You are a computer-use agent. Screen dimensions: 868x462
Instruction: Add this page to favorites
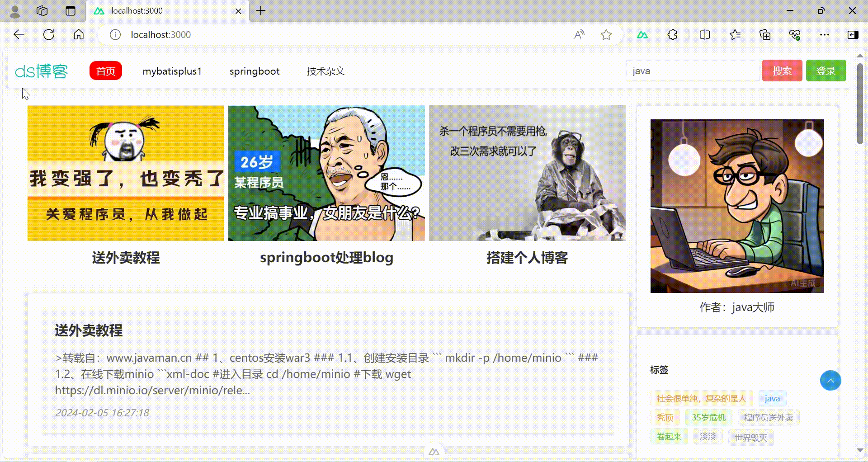(606, 34)
